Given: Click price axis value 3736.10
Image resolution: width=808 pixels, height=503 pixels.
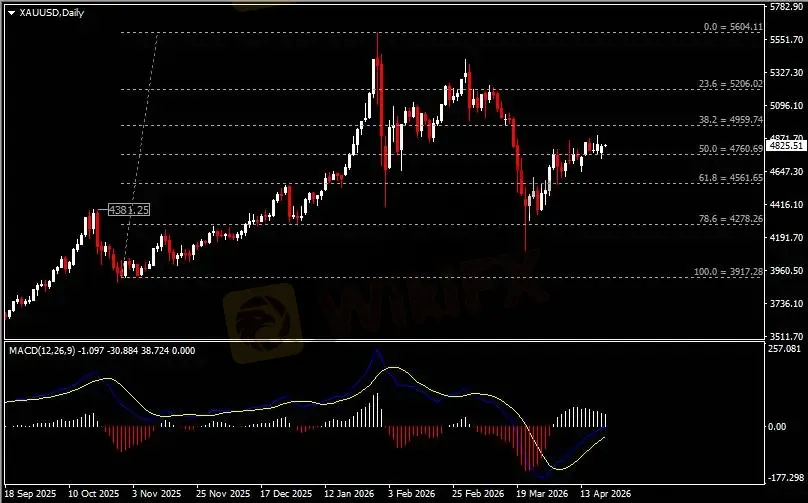Looking at the screenshot, I should tap(786, 303).
